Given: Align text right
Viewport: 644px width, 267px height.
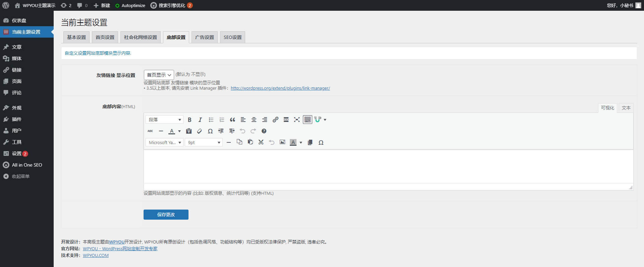Looking at the screenshot, I should [265, 120].
